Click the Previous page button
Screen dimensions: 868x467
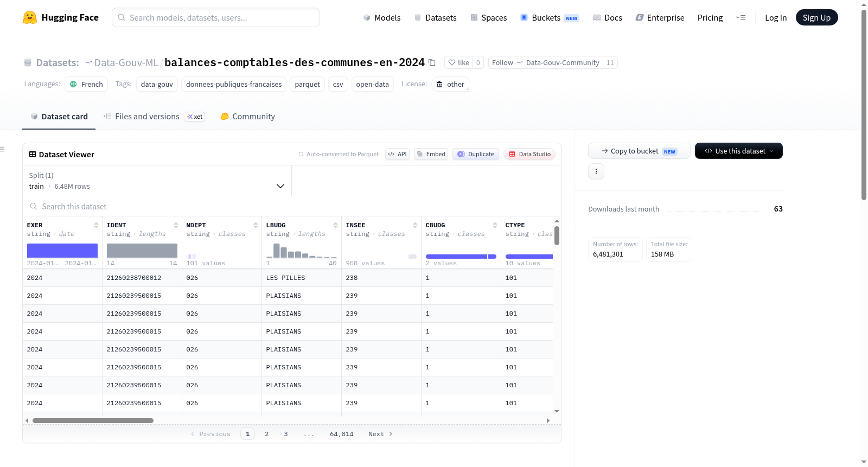click(x=210, y=434)
